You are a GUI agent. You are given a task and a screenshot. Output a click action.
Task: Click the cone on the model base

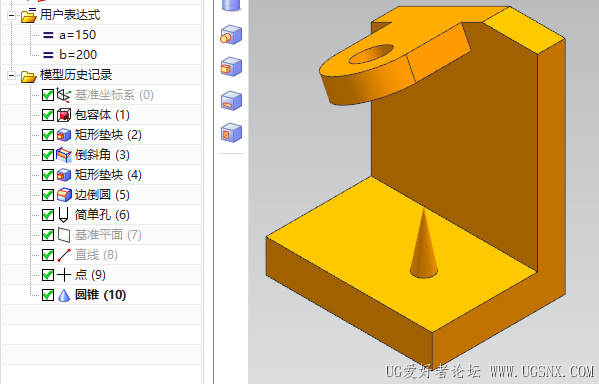423,245
